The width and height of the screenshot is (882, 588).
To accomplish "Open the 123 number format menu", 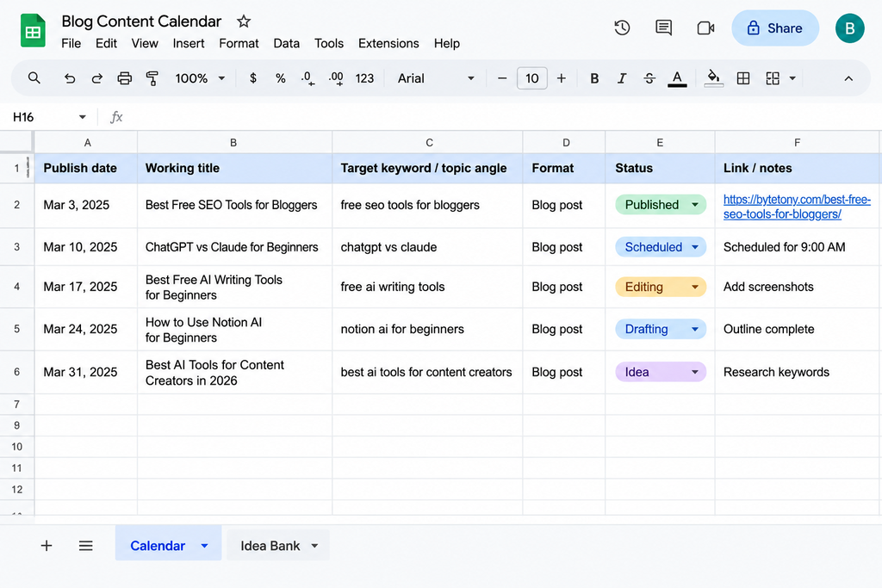I will tap(364, 78).
